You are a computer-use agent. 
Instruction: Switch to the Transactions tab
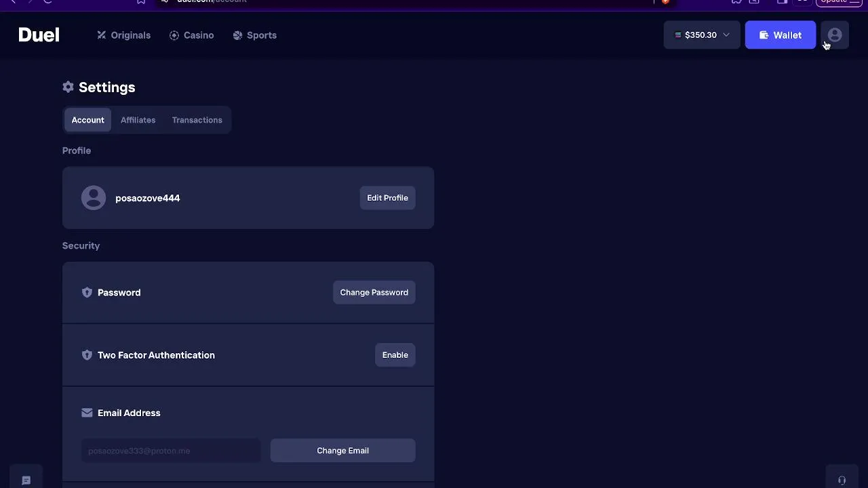coord(197,120)
